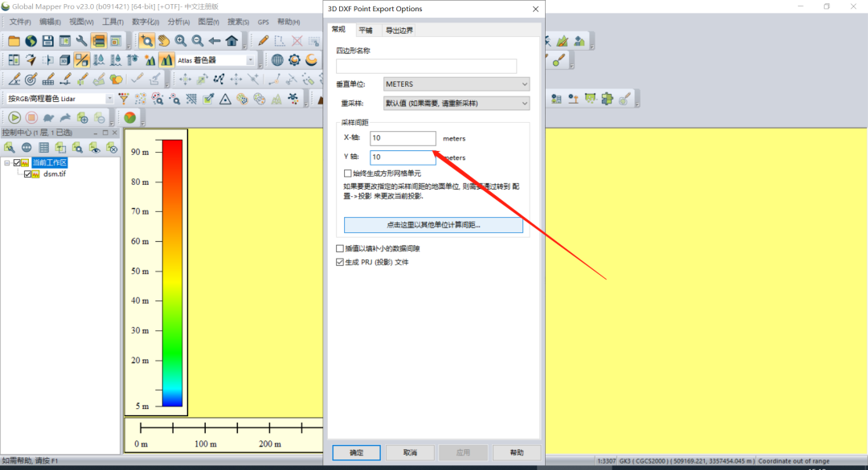Click the 确定 confirm button
The height and width of the screenshot is (470, 868).
(x=357, y=453)
